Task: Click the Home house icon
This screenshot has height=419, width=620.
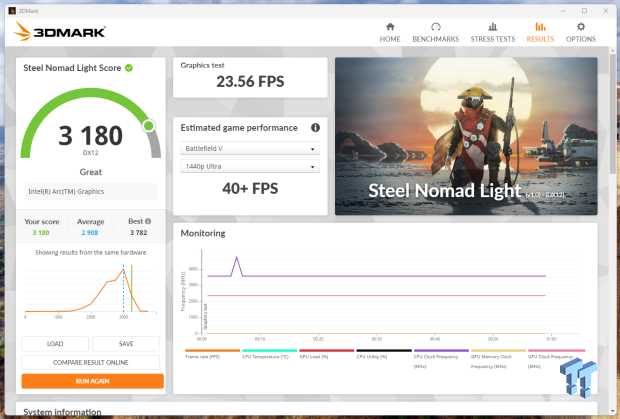Action: [x=390, y=26]
